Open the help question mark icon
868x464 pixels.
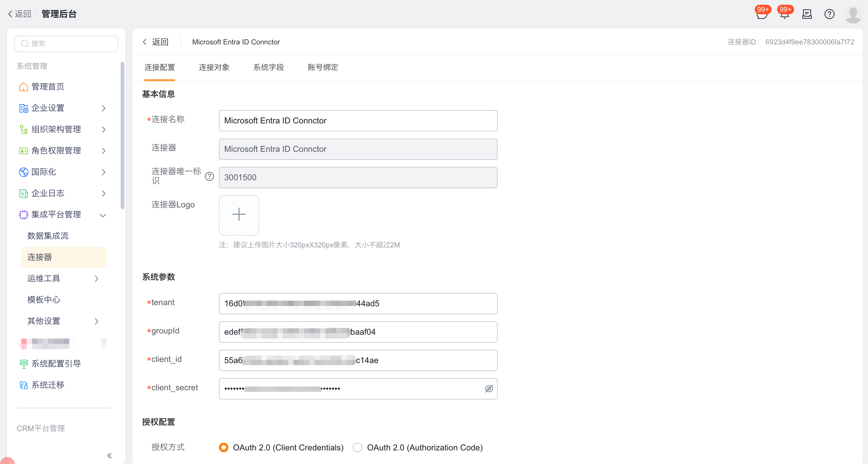tap(829, 14)
